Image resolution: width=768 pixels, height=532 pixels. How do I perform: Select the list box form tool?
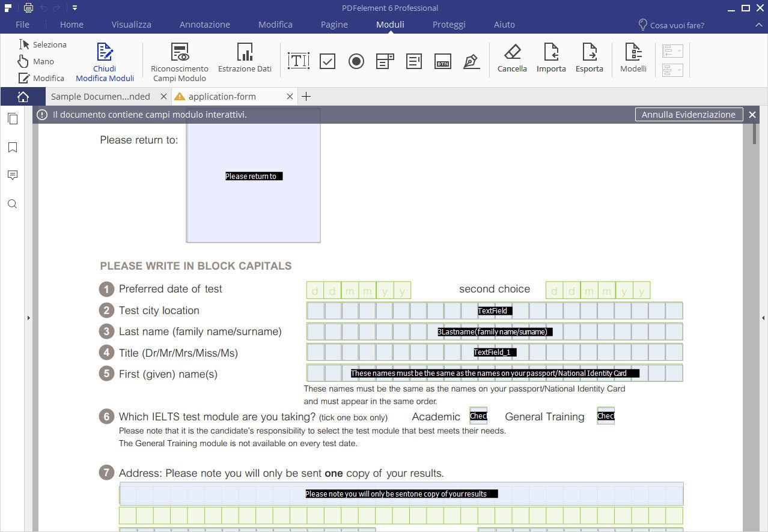[x=414, y=61]
